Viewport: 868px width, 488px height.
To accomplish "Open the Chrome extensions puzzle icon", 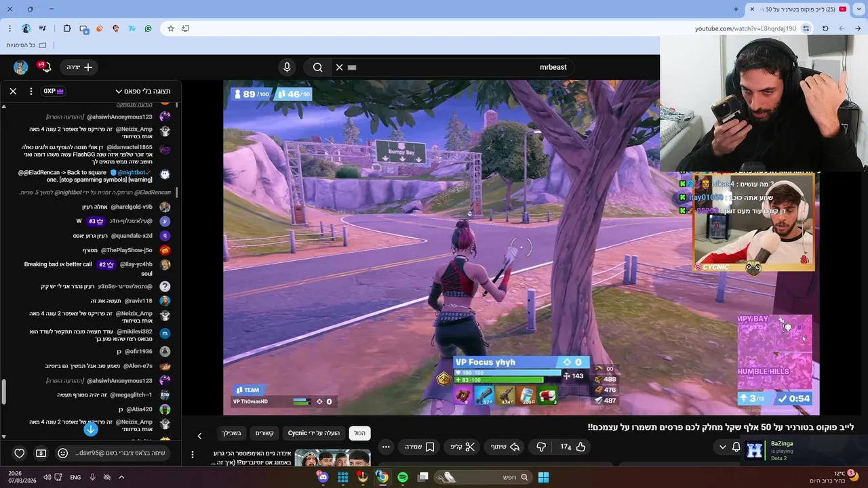I will click(x=66, y=28).
